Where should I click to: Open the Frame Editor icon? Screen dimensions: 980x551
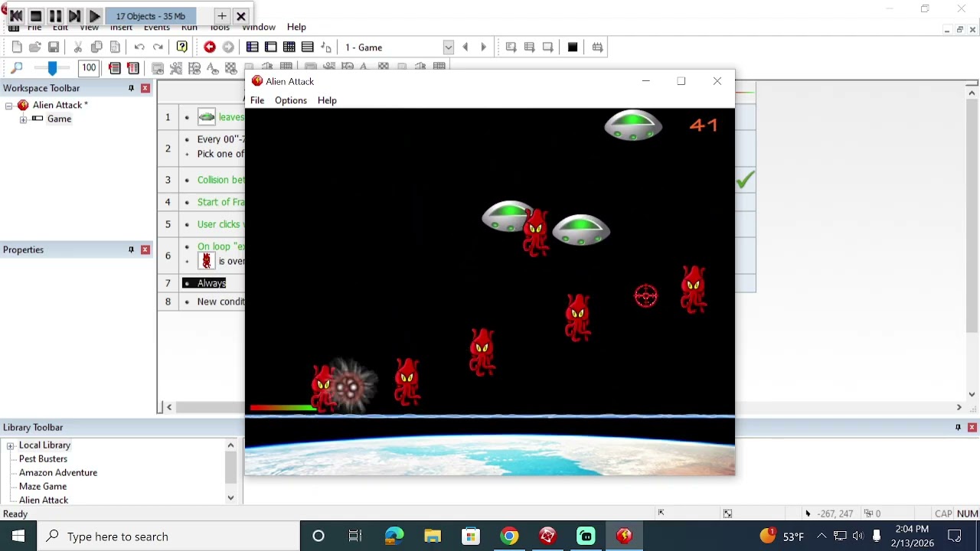(x=271, y=47)
